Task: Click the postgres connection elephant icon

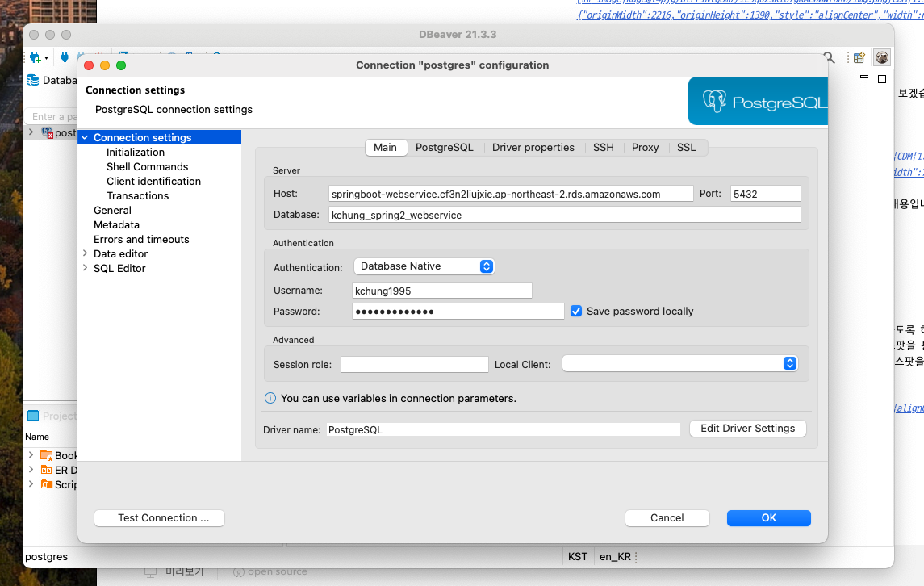Action: [x=47, y=132]
